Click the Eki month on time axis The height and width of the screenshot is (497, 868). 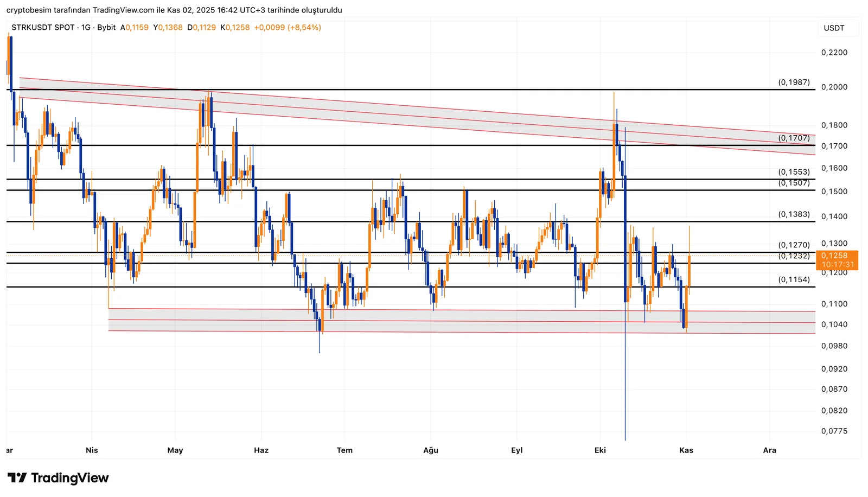[600, 450]
